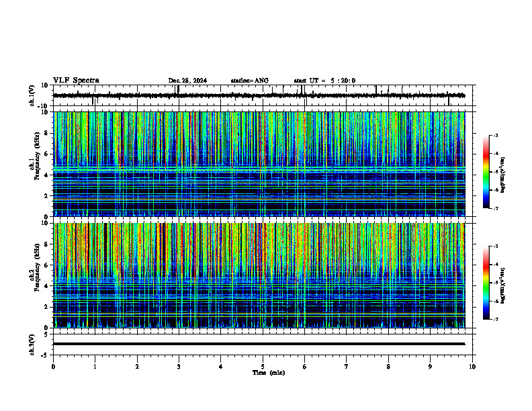Click time axis tick label "5"
The height and width of the screenshot is (411, 532).
(x=263, y=367)
